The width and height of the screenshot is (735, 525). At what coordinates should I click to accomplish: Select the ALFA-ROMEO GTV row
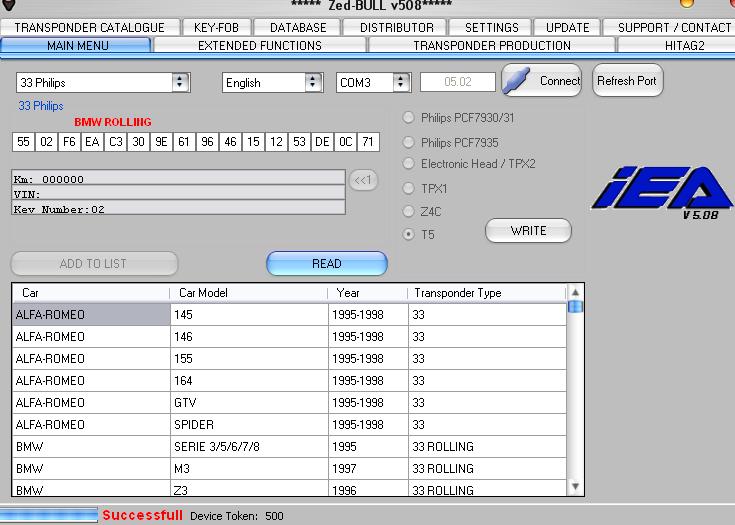click(x=289, y=403)
